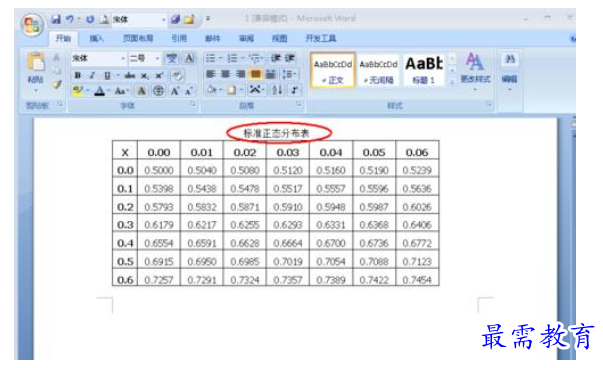Open the font size dropdown
603x368 pixels.
[x=157, y=58]
